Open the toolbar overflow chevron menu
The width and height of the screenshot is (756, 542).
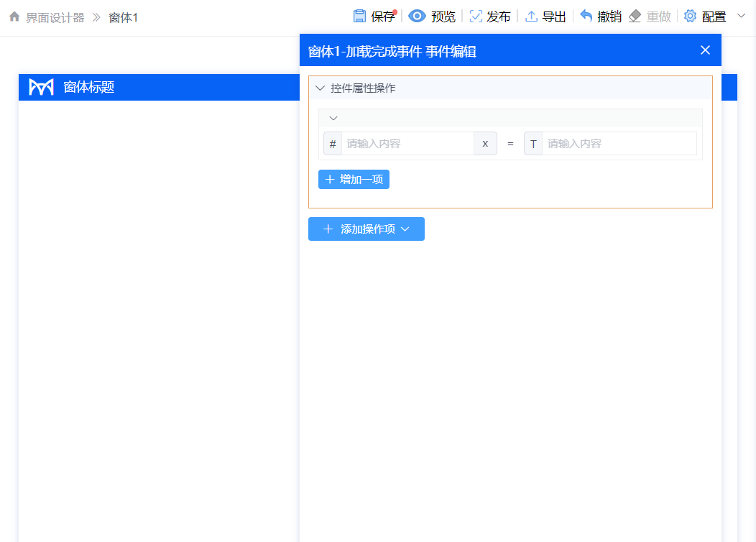pos(742,16)
